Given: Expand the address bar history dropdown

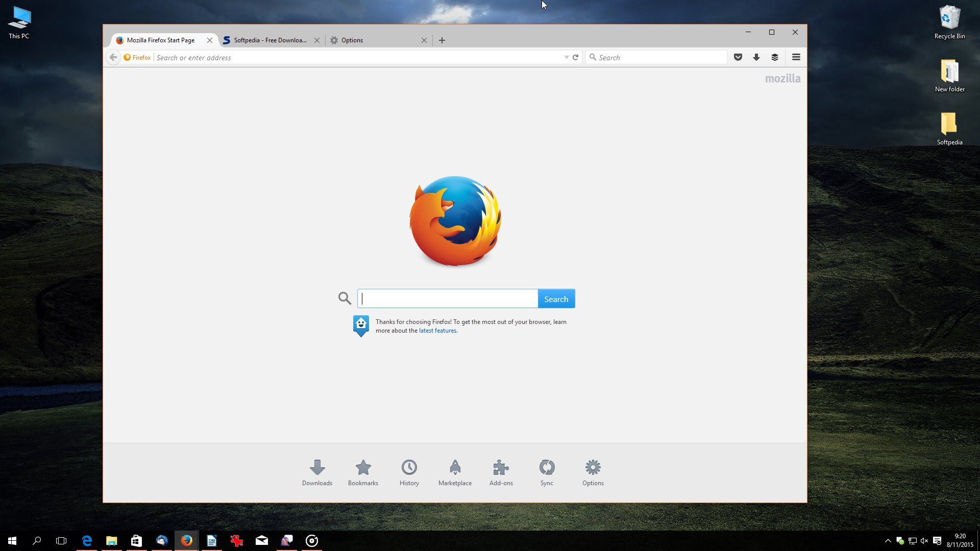Looking at the screenshot, I should pyautogui.click(x=566, y=58).
